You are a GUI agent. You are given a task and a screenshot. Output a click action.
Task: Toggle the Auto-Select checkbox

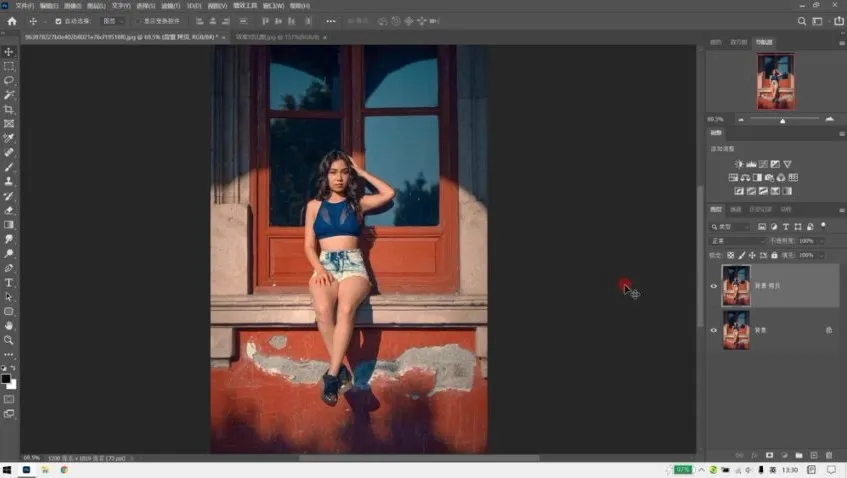58,21
